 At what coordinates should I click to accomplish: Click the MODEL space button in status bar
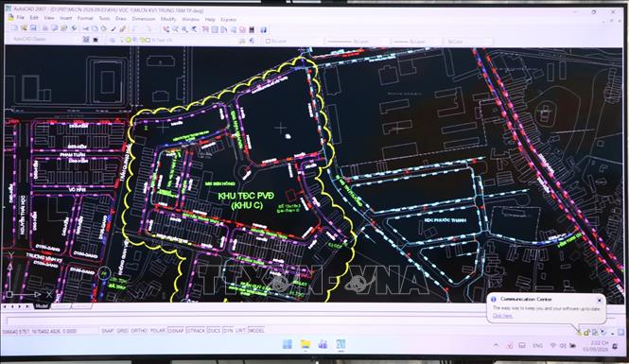(256, 330)
